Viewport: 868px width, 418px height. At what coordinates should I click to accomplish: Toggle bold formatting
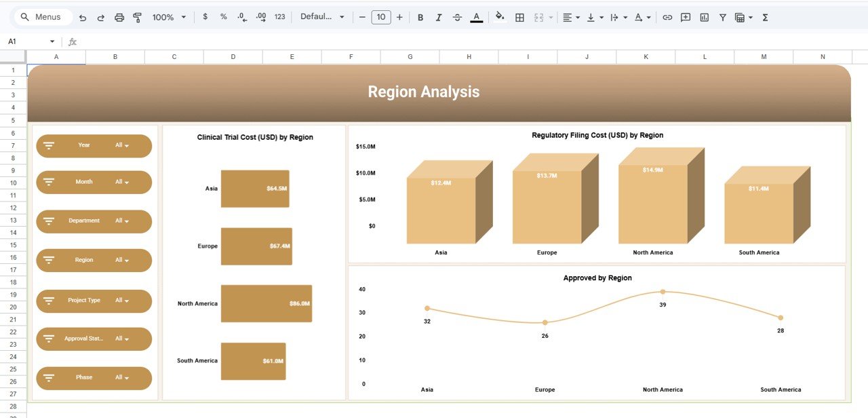coord(420,17)
